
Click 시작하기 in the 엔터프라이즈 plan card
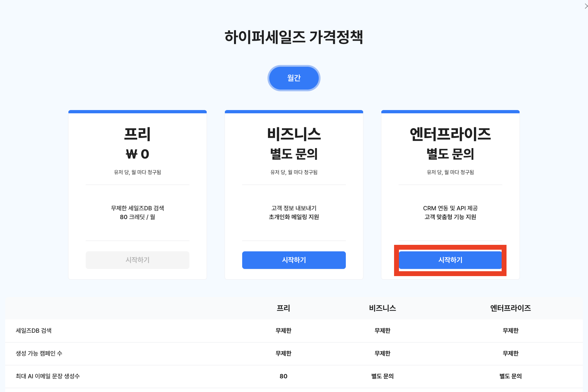point(450,260)
